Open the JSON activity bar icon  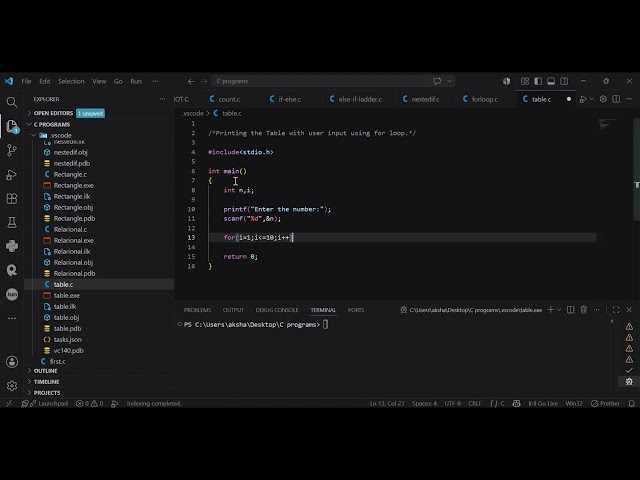(12, 294)
